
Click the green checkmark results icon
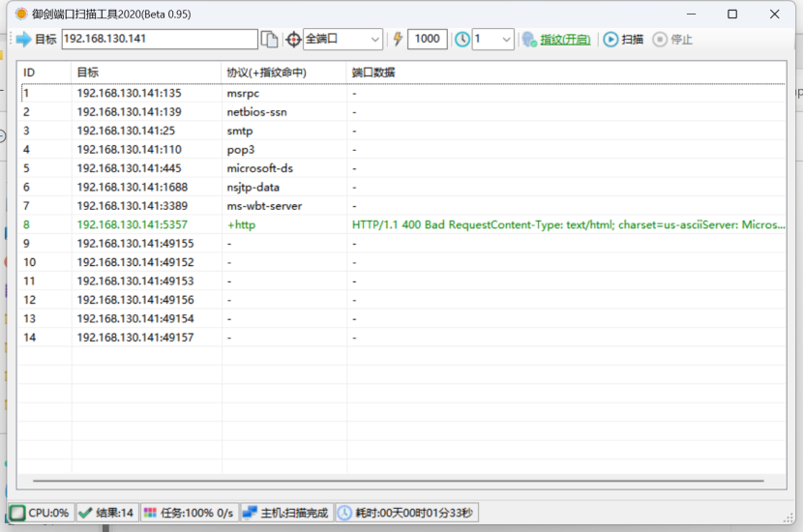[x=86, y=513]
